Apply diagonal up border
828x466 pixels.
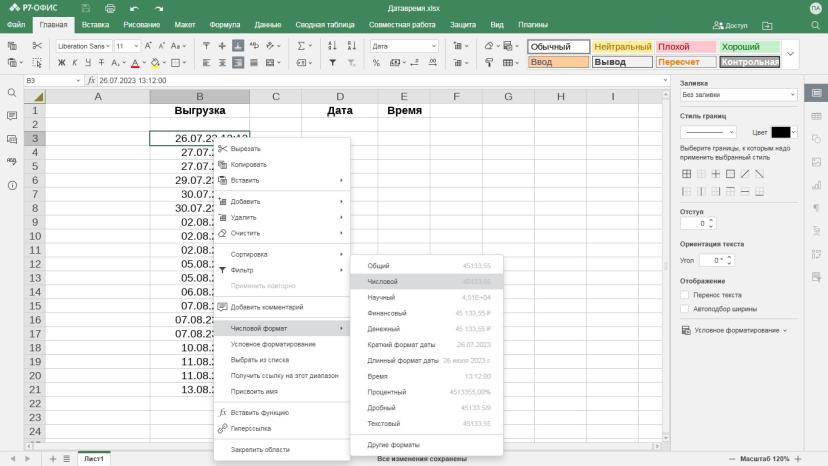pos(745,174)
